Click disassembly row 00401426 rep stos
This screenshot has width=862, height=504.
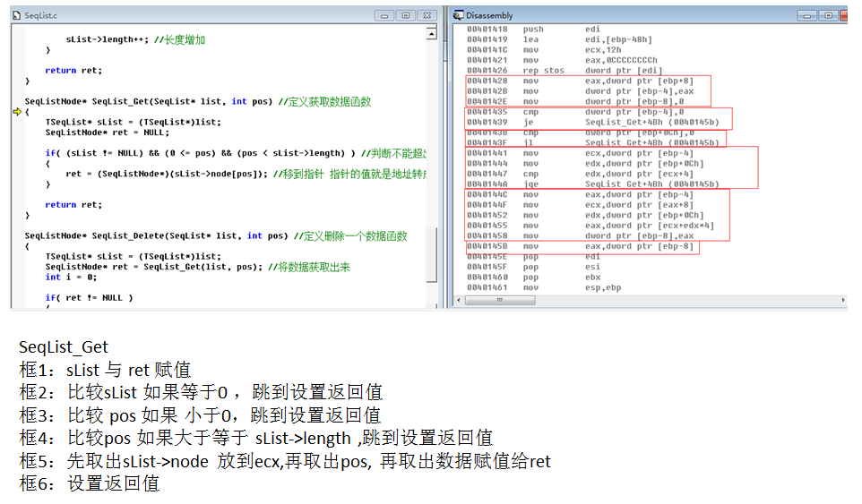click(x=565, y=71)
